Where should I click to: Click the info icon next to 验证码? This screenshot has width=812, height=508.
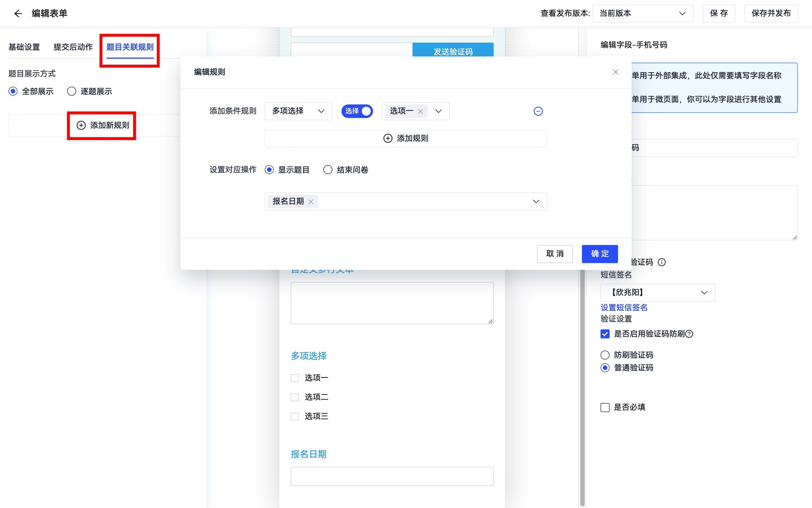(x=661, y=262)
